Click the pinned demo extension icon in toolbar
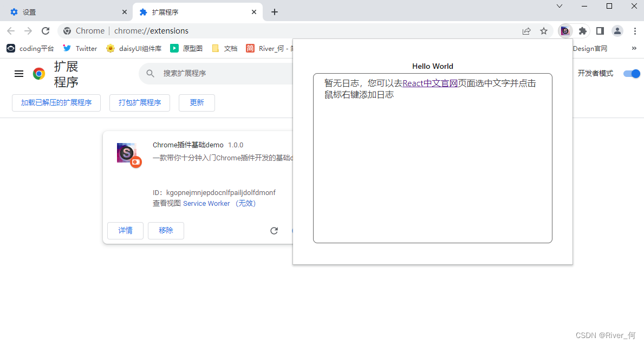This screenshot has width=644, height=344. 565,31
